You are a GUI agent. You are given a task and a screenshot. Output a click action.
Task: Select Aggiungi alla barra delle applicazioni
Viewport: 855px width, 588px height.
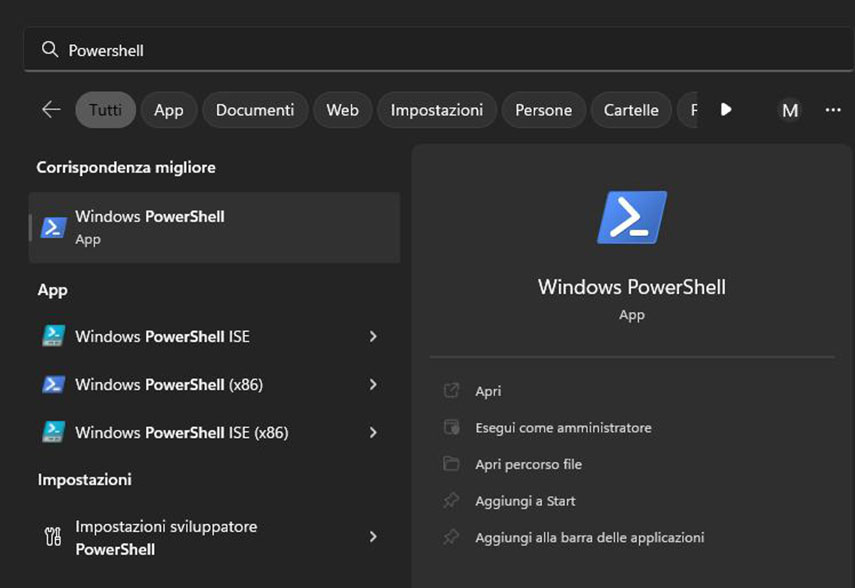coord(589,538)
